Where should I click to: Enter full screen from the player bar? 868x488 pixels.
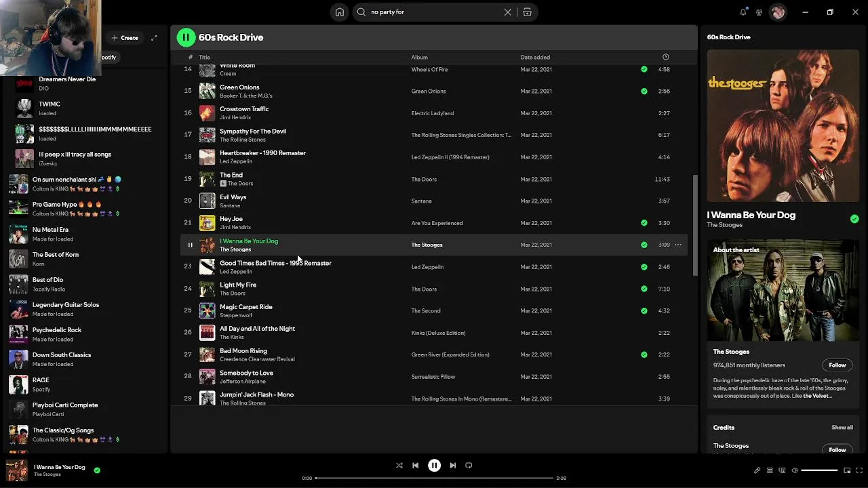coord(859,470)
